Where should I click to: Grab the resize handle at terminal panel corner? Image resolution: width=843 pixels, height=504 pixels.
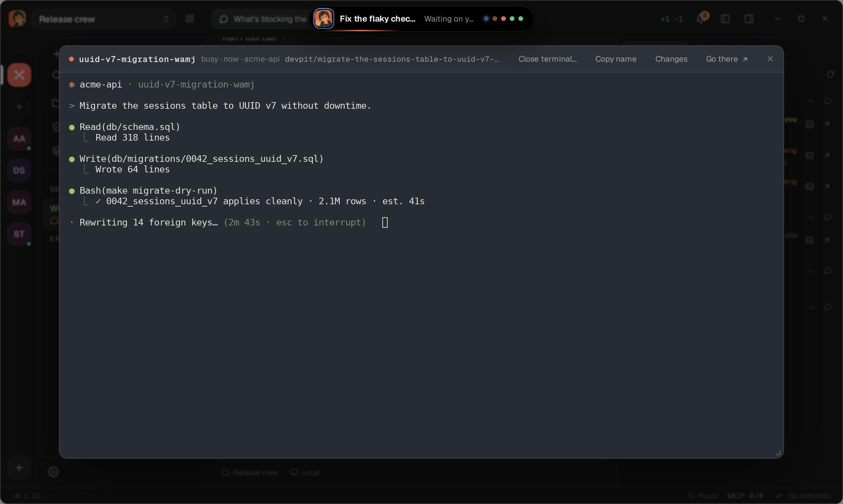tap(778, 453)
